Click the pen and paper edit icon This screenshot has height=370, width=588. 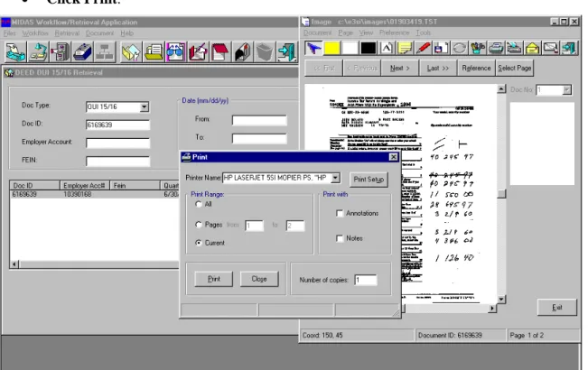(x=198, y=51)
